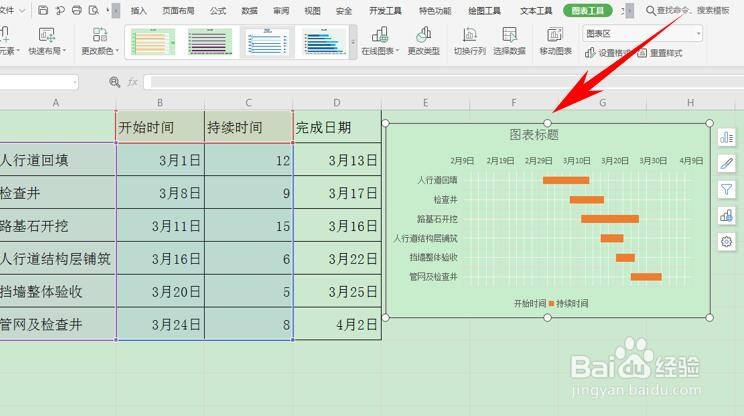Screen dimensions: 744x416
Task: Open the 快速布局 quick layout tool
Action: (47, 41)
